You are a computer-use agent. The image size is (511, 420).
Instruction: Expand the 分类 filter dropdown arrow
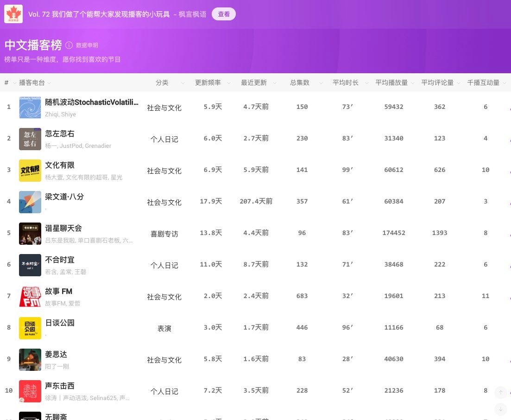point(183,83)
